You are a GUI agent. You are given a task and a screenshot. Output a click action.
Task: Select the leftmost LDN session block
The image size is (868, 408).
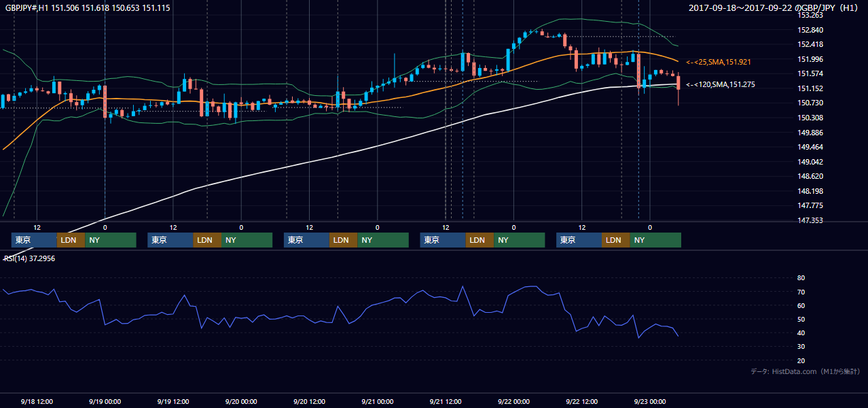point(71,240)
